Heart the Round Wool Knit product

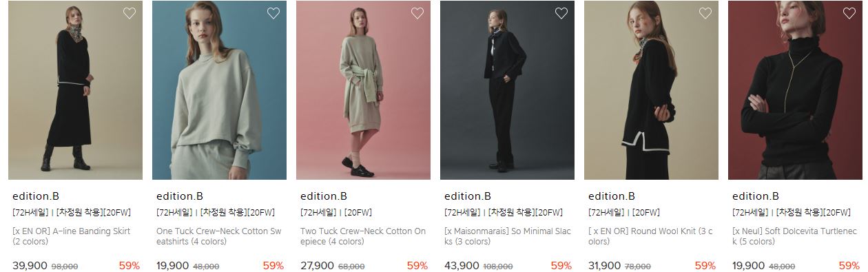pyautogui.click(x=705, y=13)
